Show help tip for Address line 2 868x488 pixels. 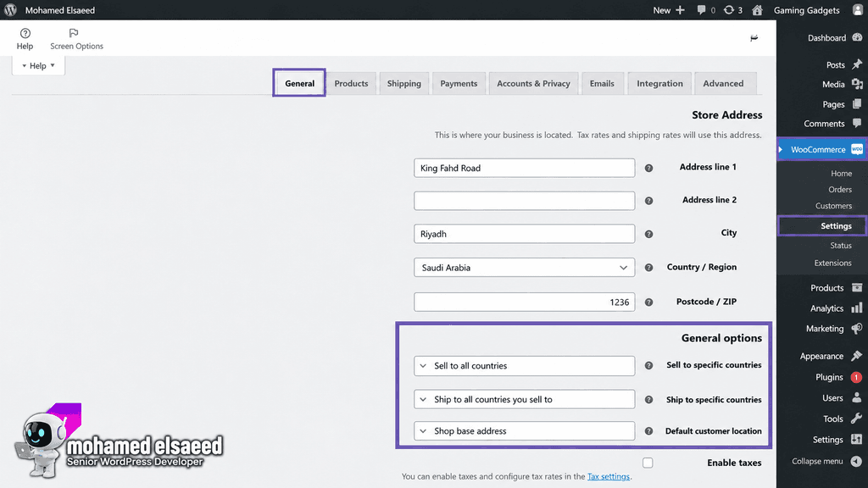tap(648, 201)
